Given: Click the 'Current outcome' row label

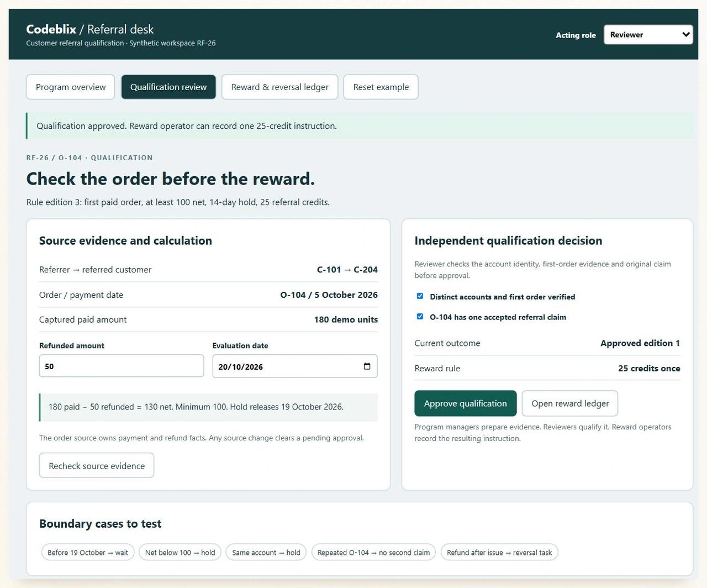Looking at the screenshot, I should (447, 343).
